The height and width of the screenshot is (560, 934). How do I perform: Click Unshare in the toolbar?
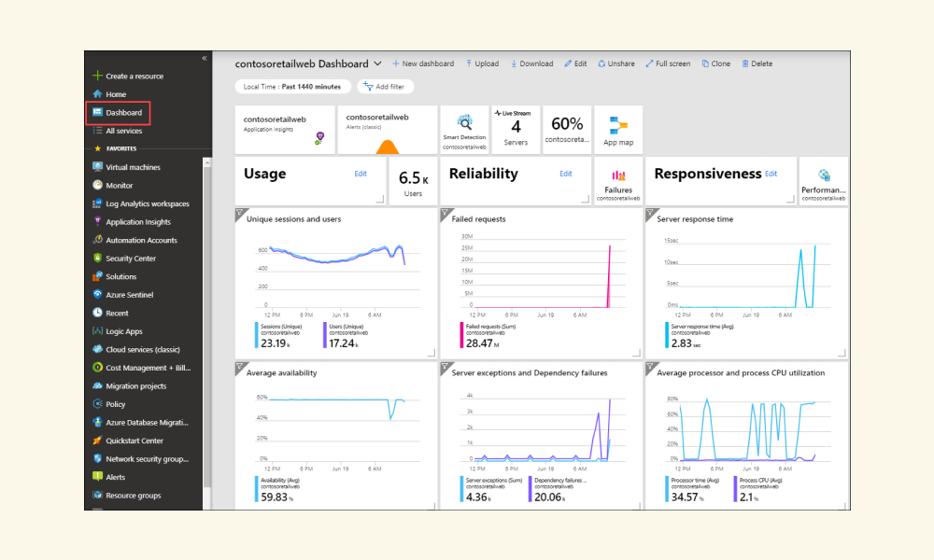[616, 63]
